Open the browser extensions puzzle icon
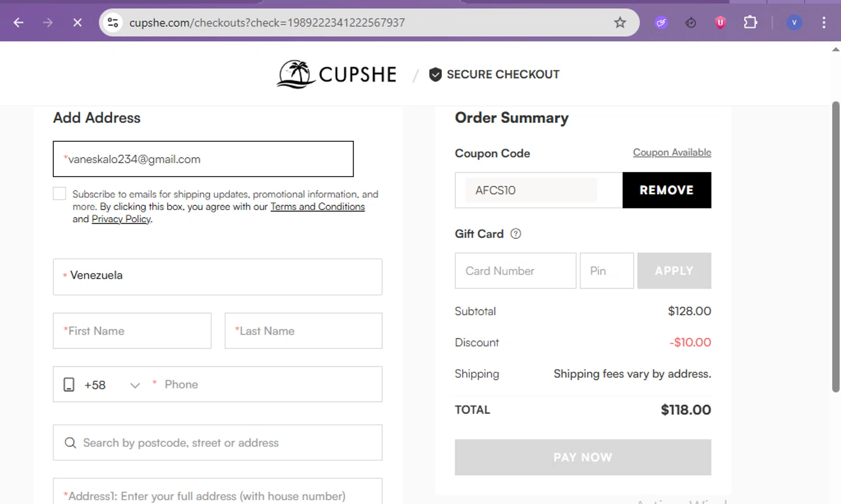This screenshot has width=841, height=504. (750, 22)
